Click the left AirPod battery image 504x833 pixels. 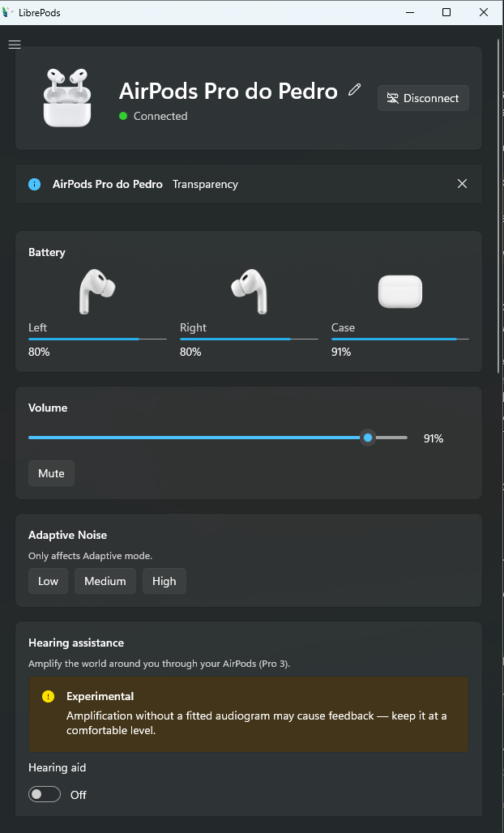pos(96,292)
